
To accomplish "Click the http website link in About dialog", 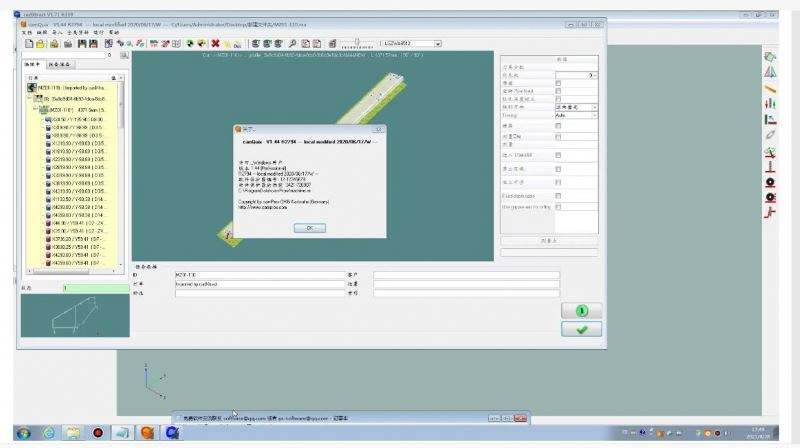I will tap(262, 208).
